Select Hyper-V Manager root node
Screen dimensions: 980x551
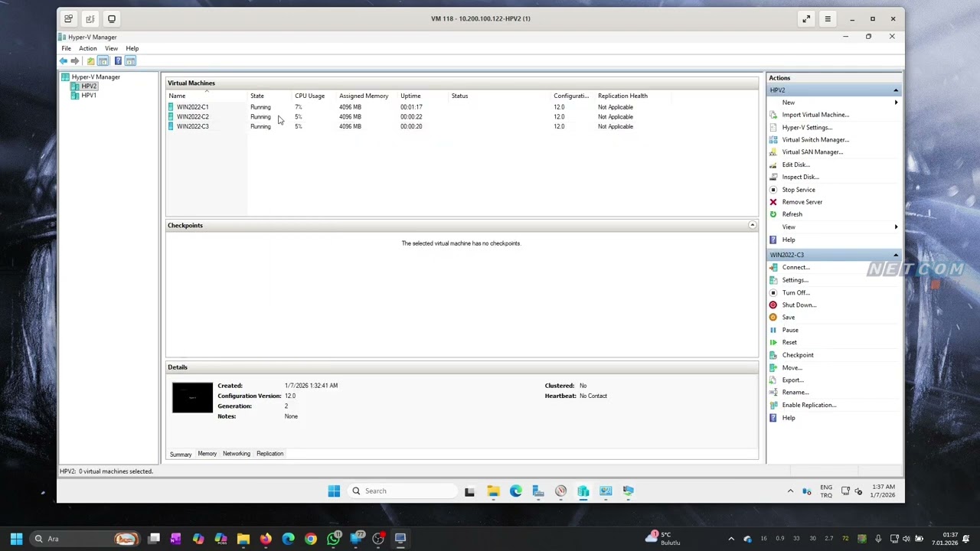96,77
